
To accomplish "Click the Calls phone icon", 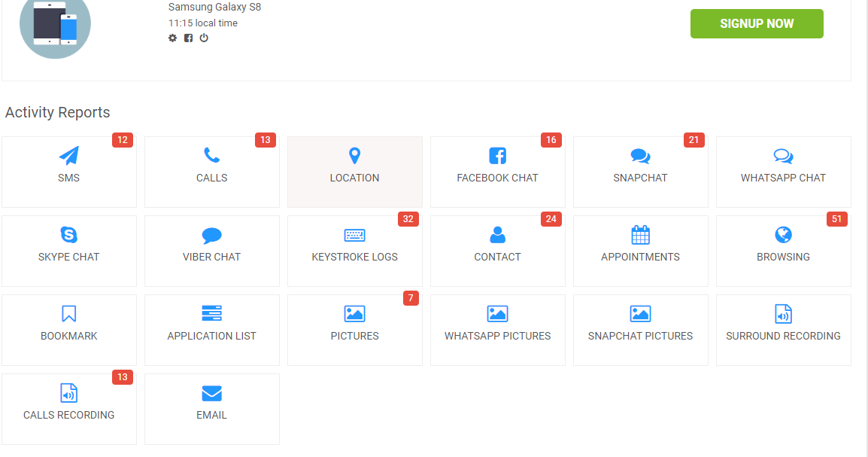I will coord(211,155).
